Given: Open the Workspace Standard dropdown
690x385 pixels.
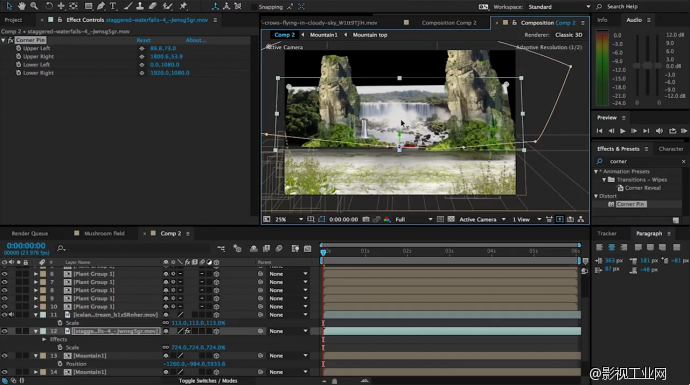Looking at the screenshot, I should click(559, 7).
